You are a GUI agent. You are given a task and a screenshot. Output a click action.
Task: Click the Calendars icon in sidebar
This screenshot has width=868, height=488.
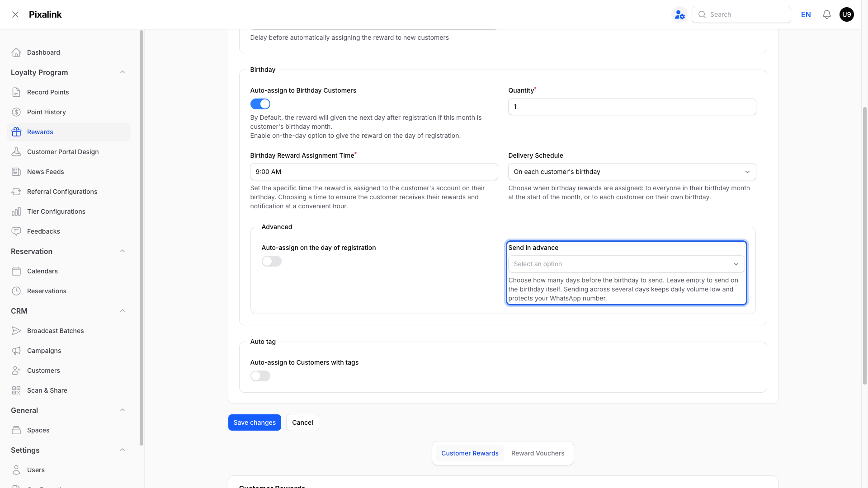(16, 271)
